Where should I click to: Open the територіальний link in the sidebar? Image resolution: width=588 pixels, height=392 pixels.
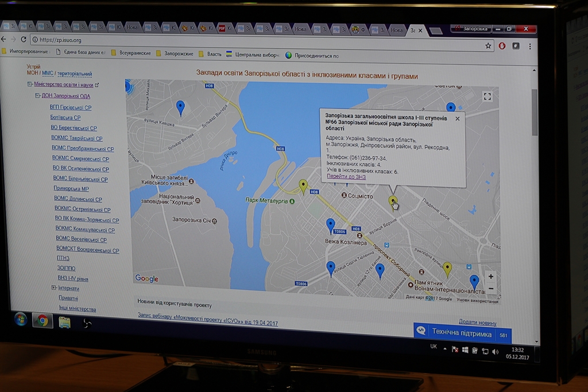[x=75, y=74]
